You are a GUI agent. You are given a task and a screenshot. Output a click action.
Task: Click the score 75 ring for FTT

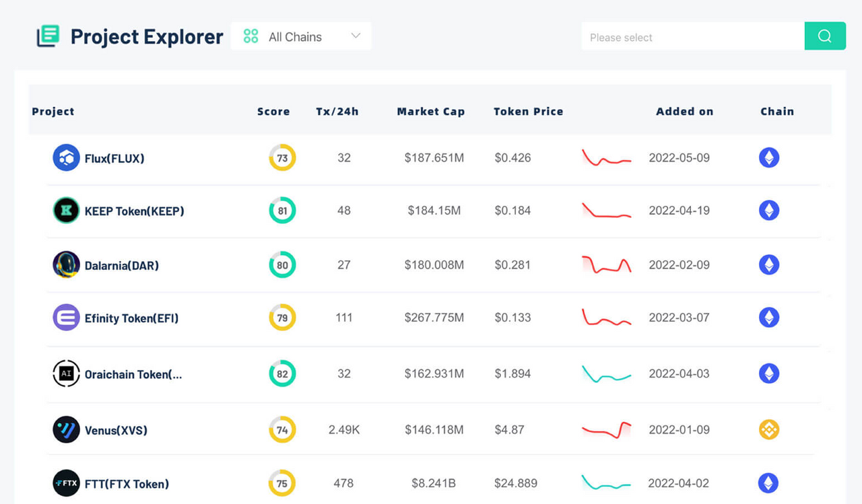coord(282,483)
